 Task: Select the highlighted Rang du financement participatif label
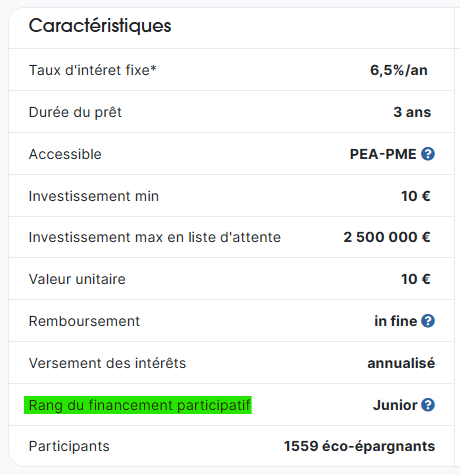[138, 405]
